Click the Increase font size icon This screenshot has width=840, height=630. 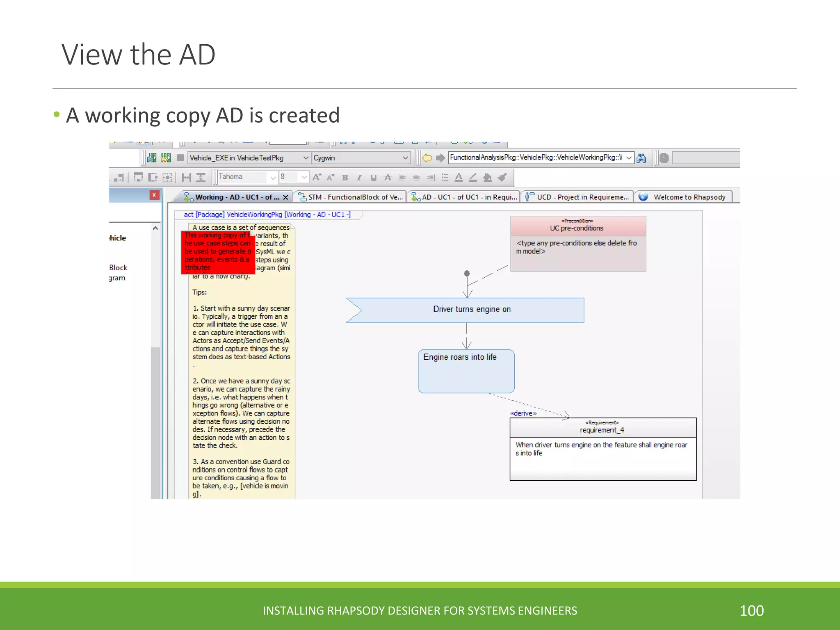(x=317, y=177)
